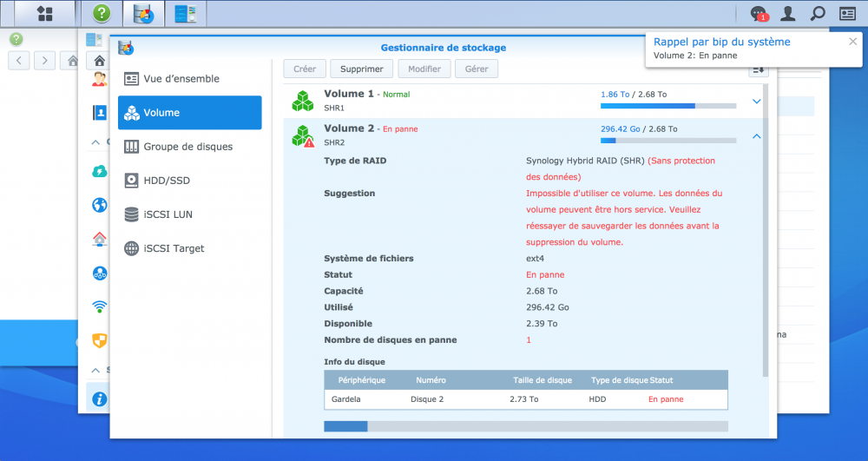The image size is (868, 461).
Task: Open the widgets panel icon
Action: click(847, 14)
